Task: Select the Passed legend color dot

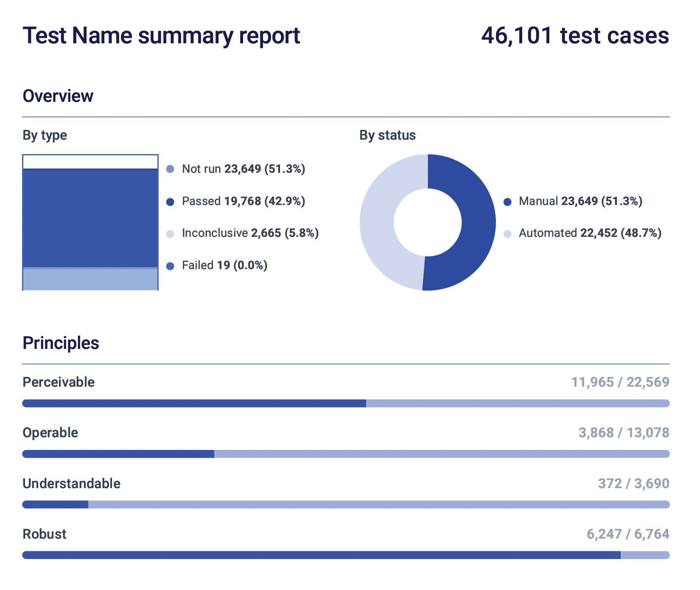Action: click(x=170, y=202)
